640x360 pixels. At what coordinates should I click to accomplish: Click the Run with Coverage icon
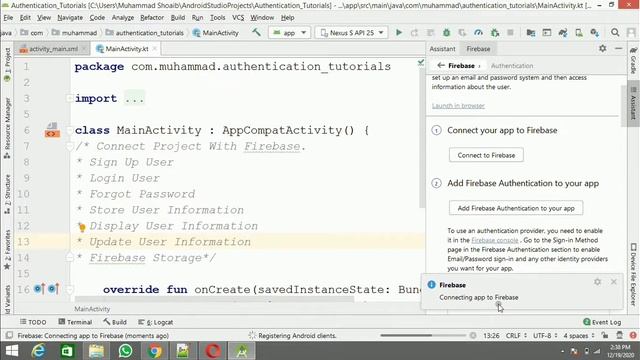(x=462, y=33)
